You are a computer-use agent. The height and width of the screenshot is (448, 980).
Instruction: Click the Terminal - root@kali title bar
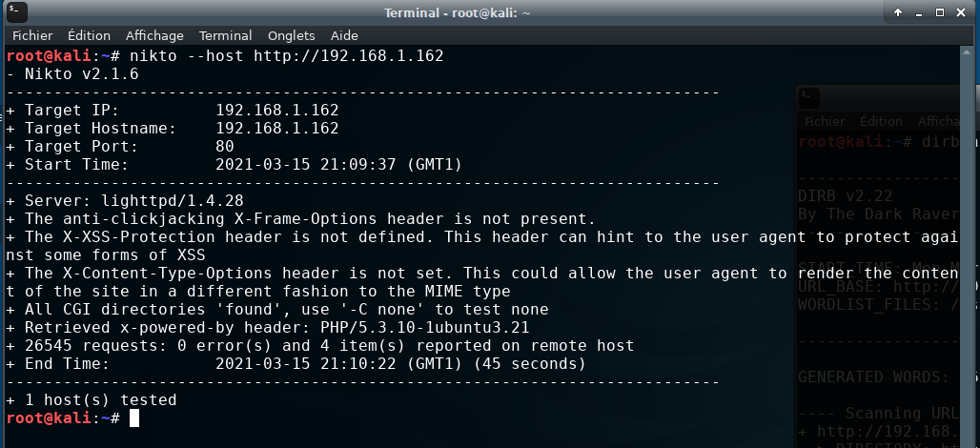pos(457,12)
